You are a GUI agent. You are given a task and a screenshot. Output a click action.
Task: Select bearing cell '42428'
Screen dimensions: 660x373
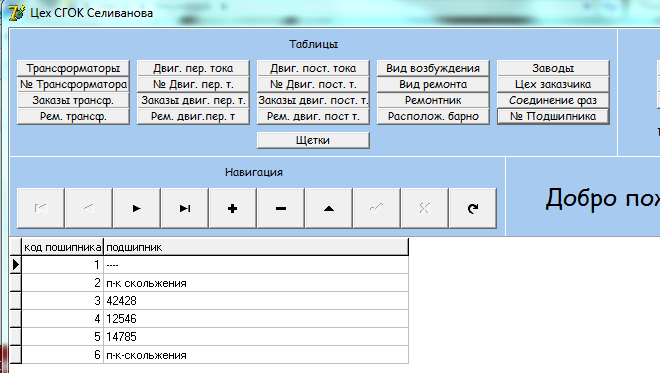point(256,301)
